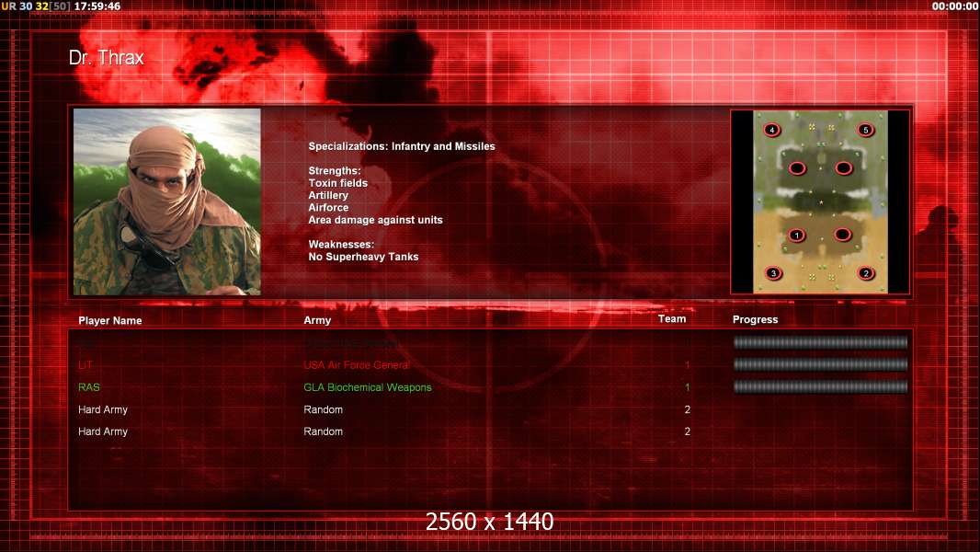
Task: Click the 'Player Name' column header
Action: (x=110, y=321)
